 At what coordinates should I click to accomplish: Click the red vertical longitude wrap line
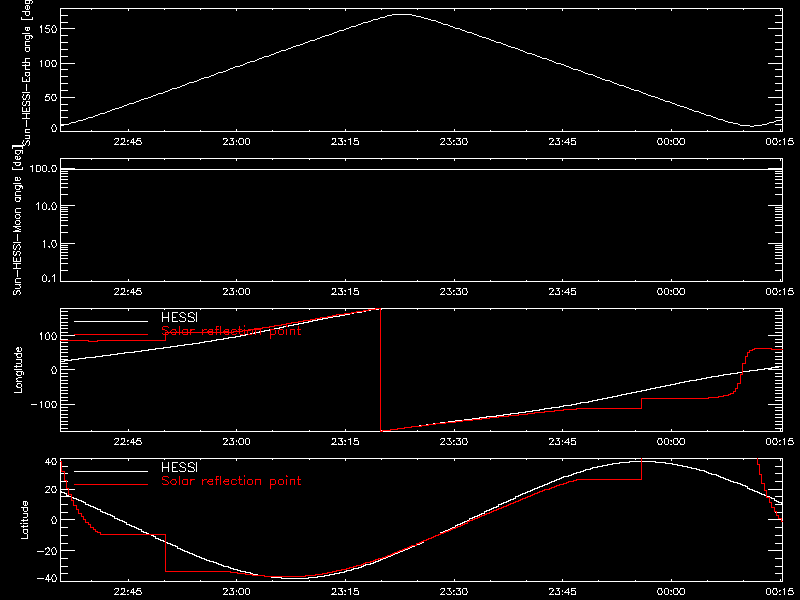381,370
